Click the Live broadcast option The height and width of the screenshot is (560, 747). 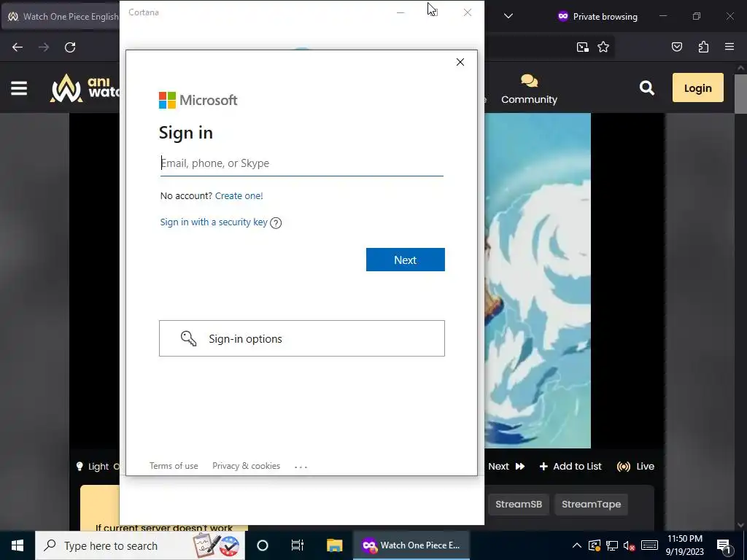(x=635, y=466)
